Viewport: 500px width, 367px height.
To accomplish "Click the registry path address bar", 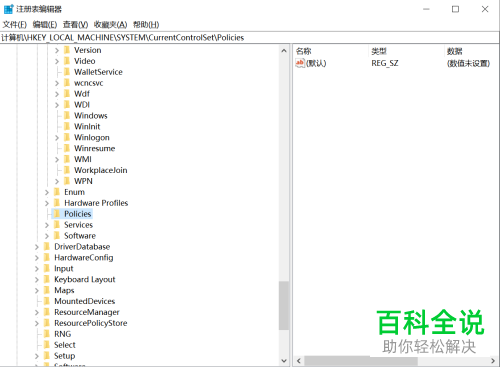I will [x=250, y=38].
